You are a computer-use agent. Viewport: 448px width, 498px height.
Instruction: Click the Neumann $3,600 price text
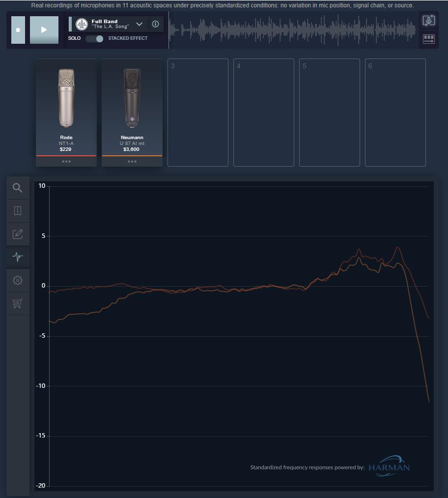tap(131, 149)
